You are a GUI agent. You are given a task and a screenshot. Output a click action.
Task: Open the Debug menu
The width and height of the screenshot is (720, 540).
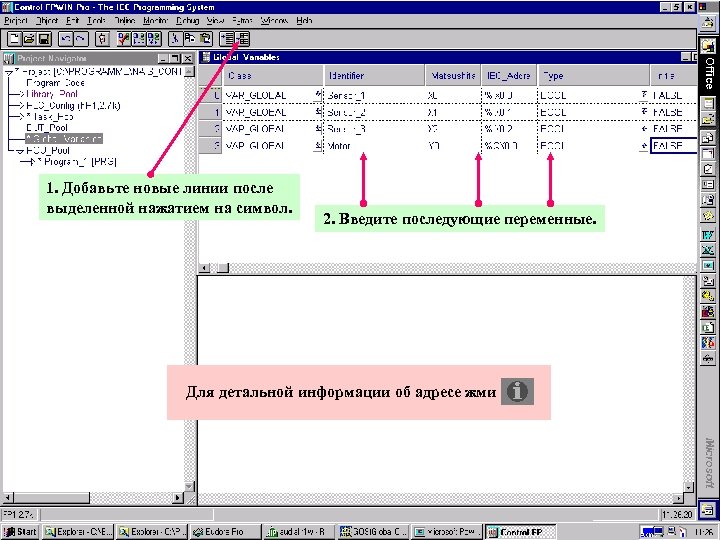coord(187,21)
